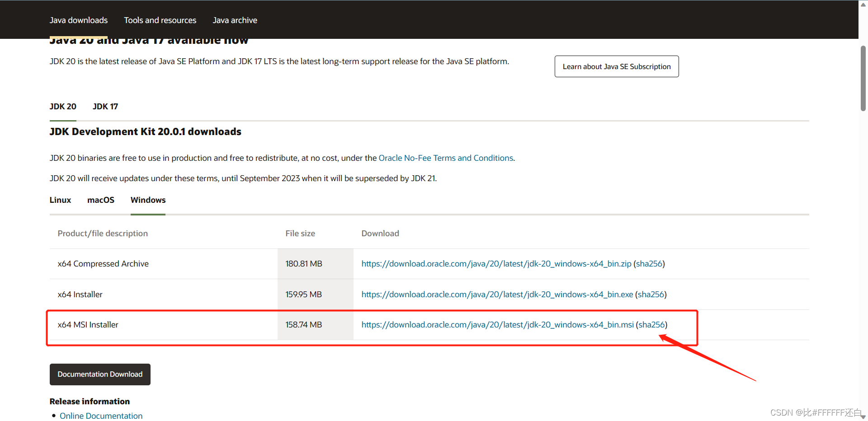Switch to the JDK 17 tab
Screen dimensions: 868x421
[105, 107]
